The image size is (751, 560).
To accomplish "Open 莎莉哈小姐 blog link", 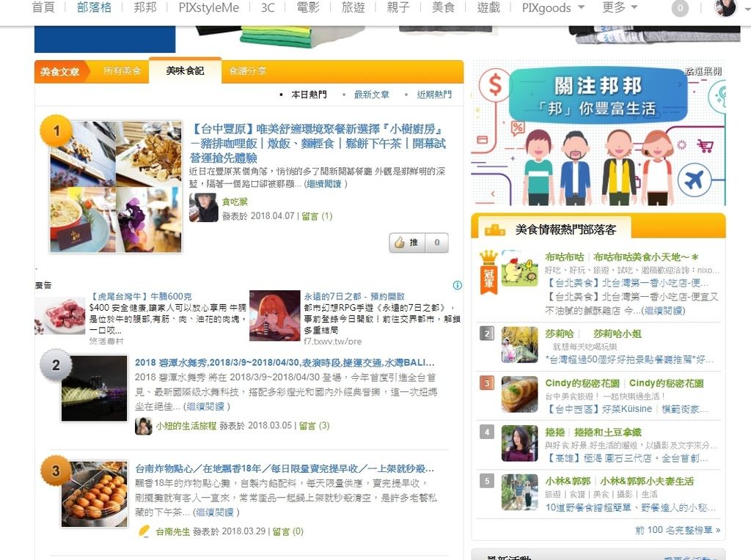I will coord(618,334).
